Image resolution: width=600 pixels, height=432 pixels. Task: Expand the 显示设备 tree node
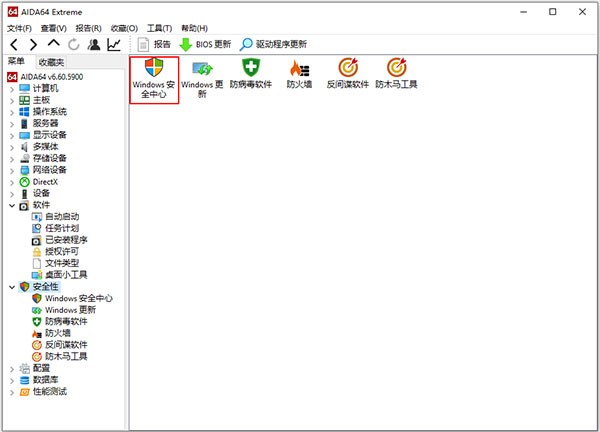(12, 135)
